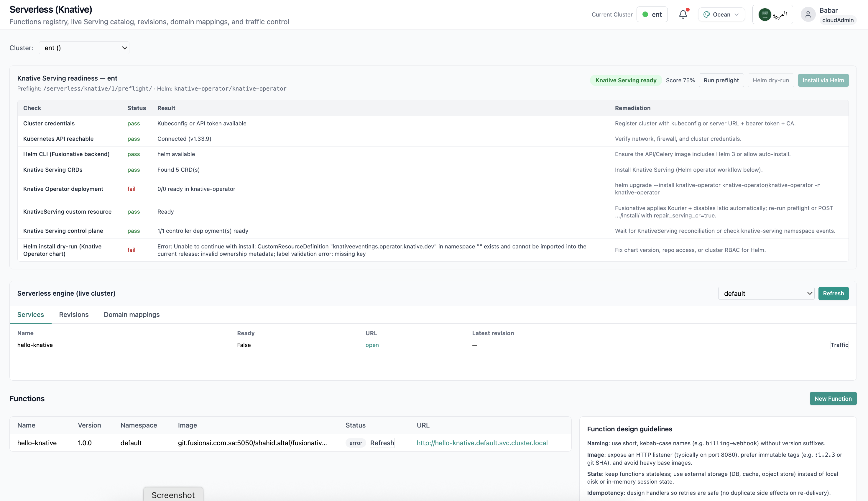This screenshot has width=868, height=501.
Task: Click the Knative Serving ready badge
Action: coord(626,80)
